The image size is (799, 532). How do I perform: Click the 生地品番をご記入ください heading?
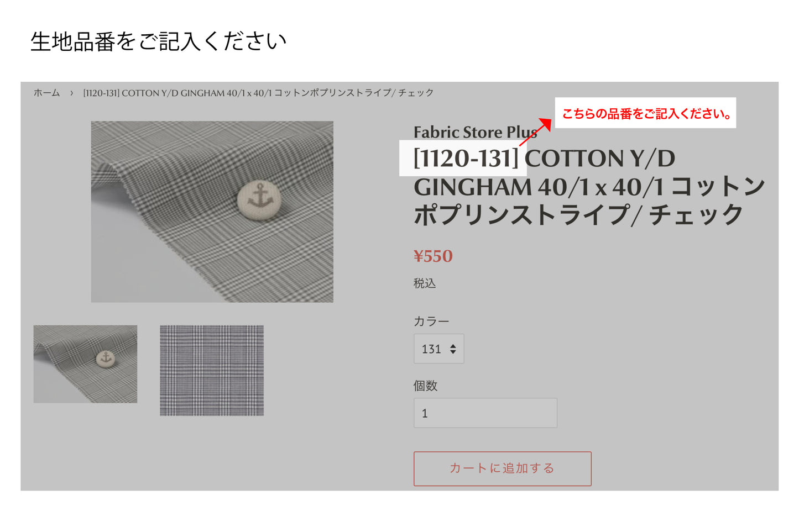pyautogui.click(x=158, y=41)
